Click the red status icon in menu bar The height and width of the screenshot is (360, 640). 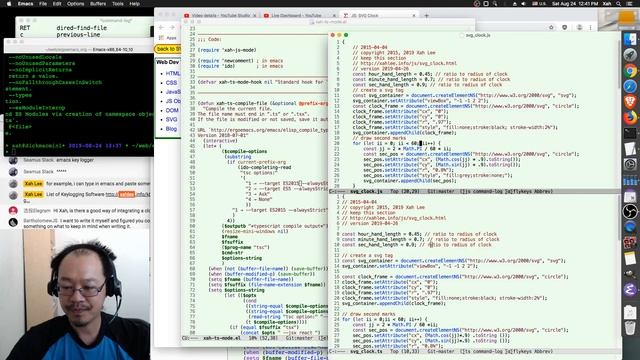point(477,4)
